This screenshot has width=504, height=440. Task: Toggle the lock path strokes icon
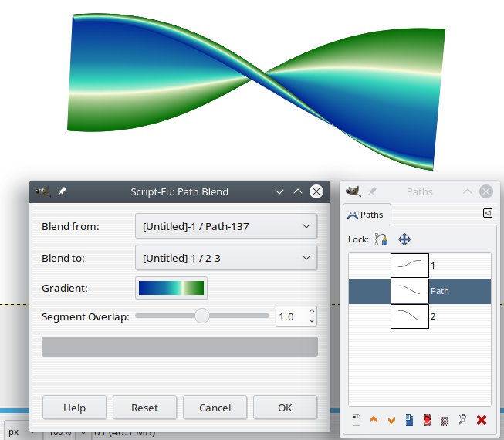(x=381, y=239)
